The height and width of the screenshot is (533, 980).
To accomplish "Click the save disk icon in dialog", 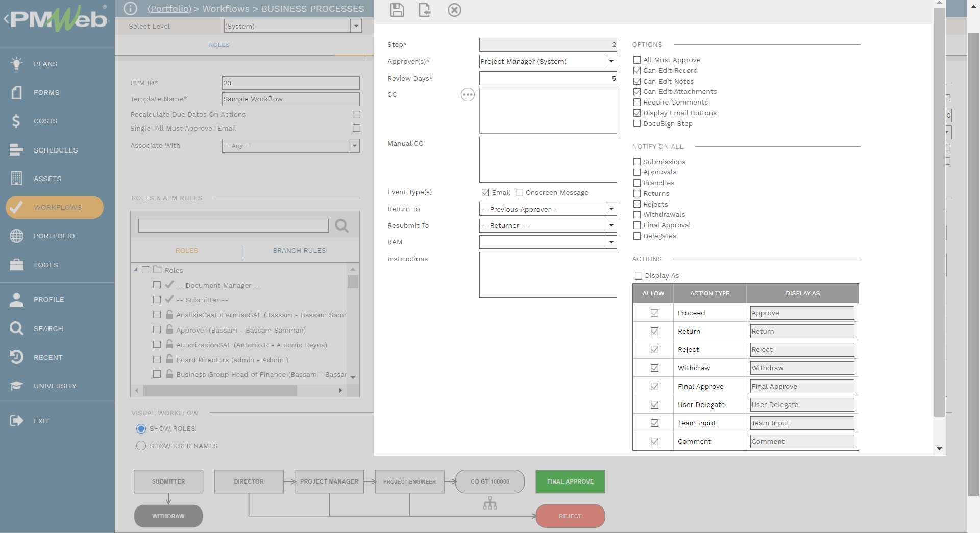I will point(397,10).
